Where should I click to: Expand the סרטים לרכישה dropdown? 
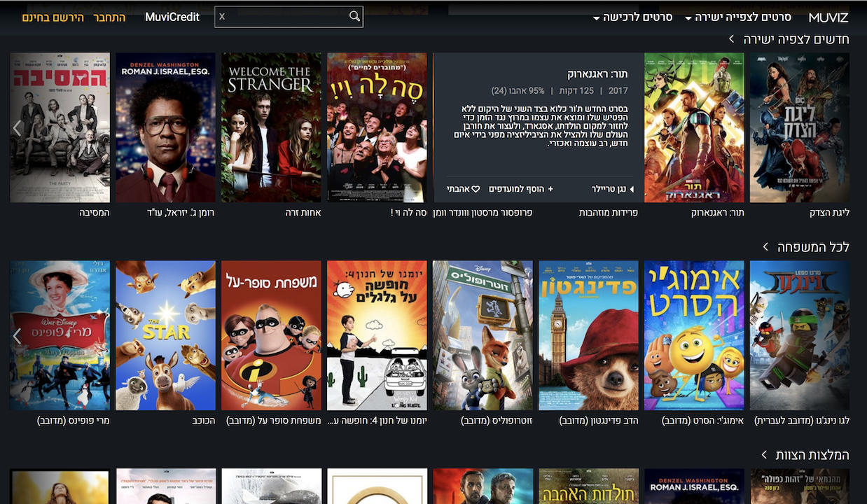click(x=633, y=17)
